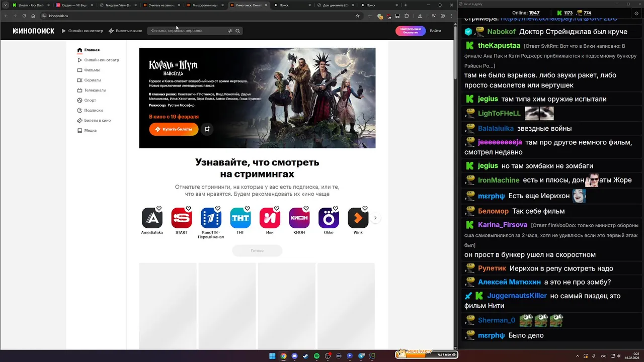
Task: Go to Фильмы in the sidebar
Action: coord(89,70)
